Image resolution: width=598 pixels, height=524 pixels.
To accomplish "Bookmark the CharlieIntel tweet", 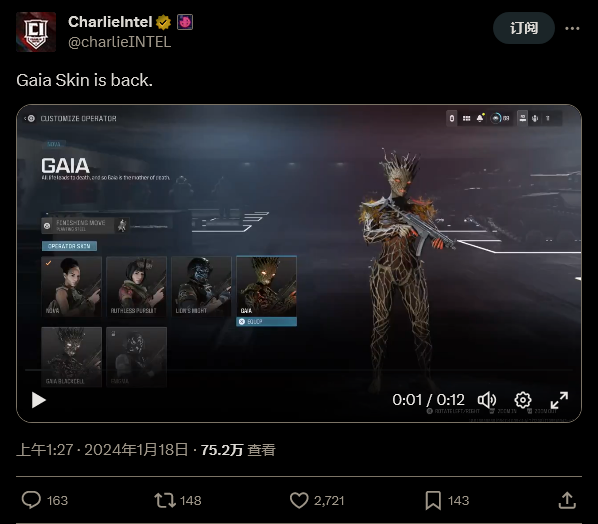I will click(x=433, y=500).
